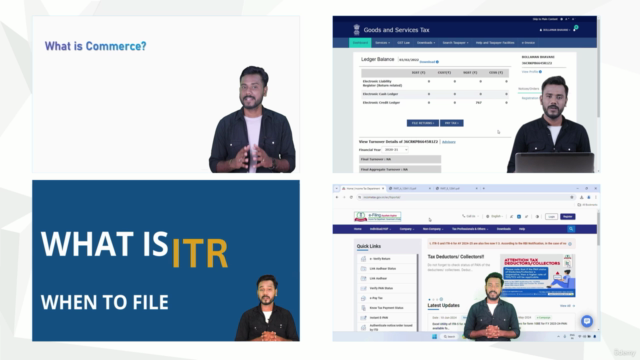Click the Windows Start icon on the taskbar
The height and width of the screenshot is (360, 640).
coord(434,336)
